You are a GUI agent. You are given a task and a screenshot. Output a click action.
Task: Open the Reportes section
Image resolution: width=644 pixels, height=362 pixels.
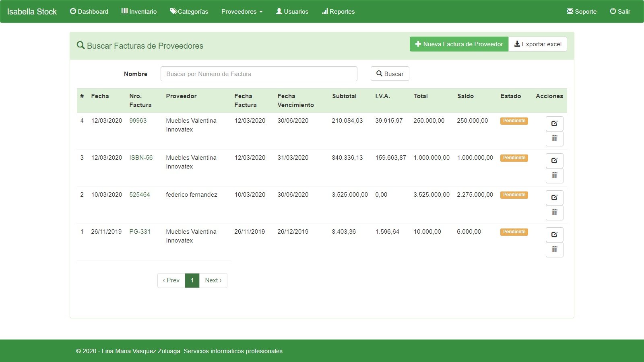coord(338,12)
